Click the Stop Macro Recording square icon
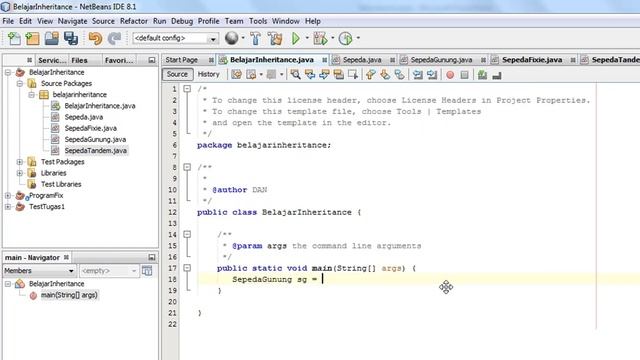Viewport: 640px width, 360px height. click(464, 75)
